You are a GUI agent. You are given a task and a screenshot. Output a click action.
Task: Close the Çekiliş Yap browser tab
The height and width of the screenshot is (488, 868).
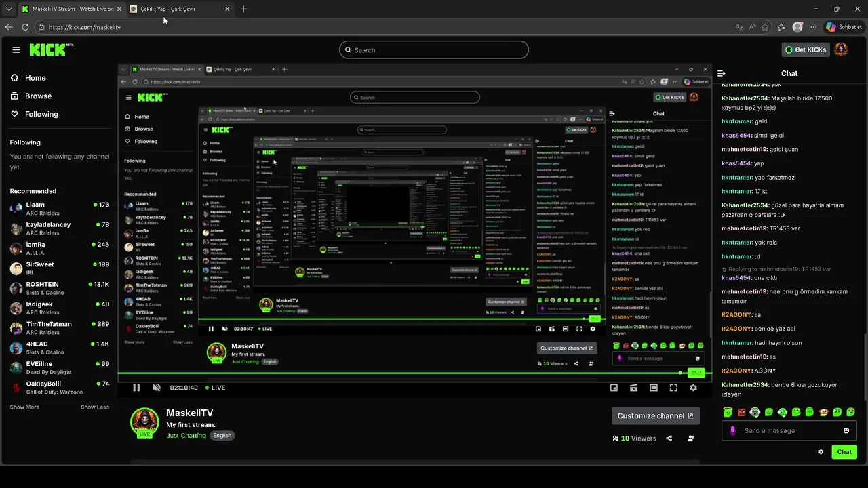click(x=227, y=9)
